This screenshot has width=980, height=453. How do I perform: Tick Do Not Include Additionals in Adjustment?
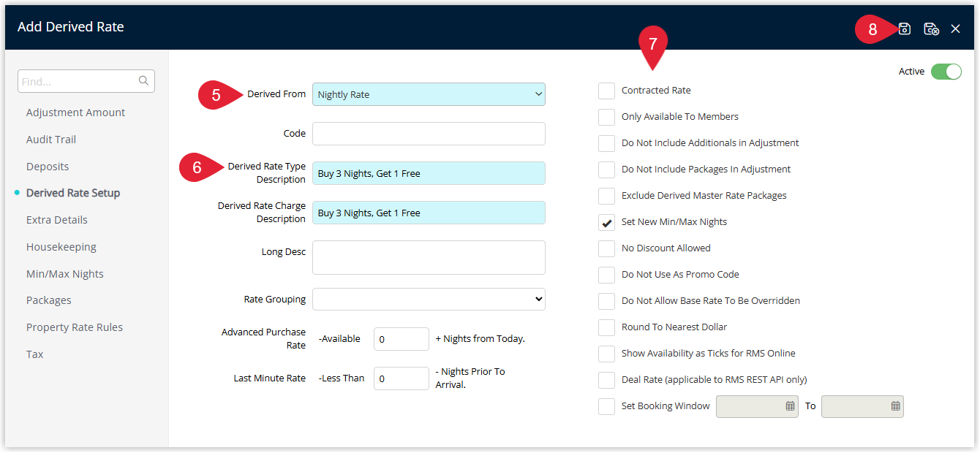pos(606,143)
